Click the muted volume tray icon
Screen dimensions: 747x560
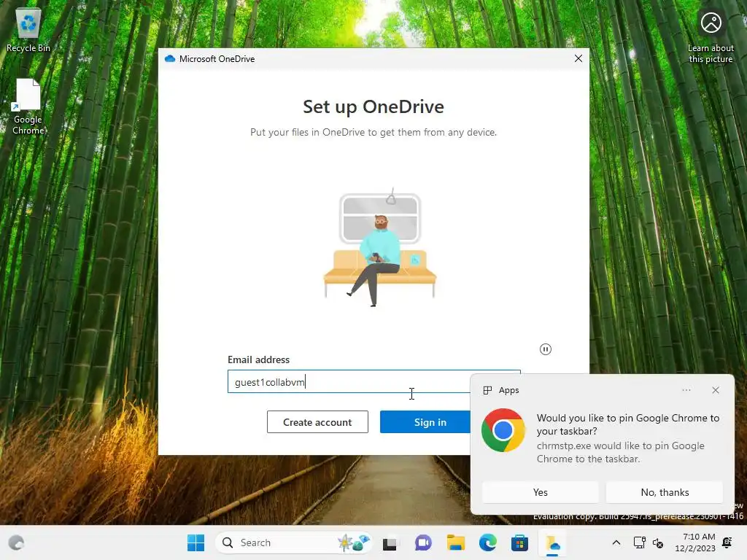tap(658, 542)
